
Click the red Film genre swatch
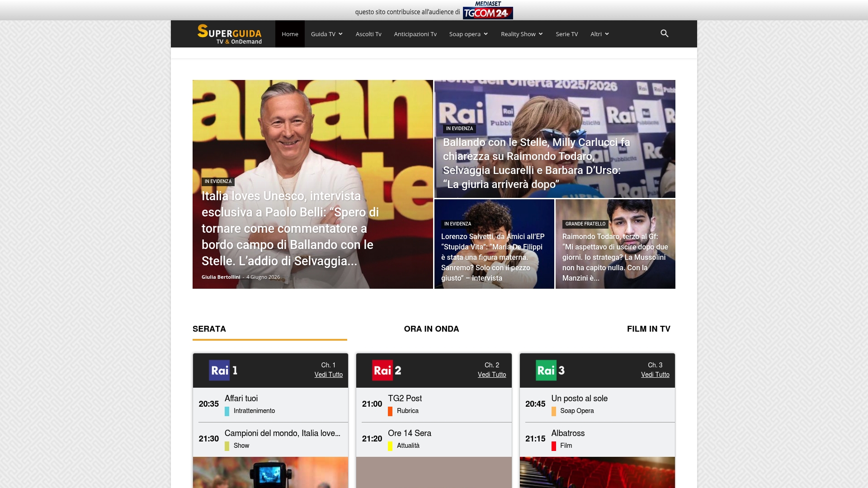coord(553,446)
